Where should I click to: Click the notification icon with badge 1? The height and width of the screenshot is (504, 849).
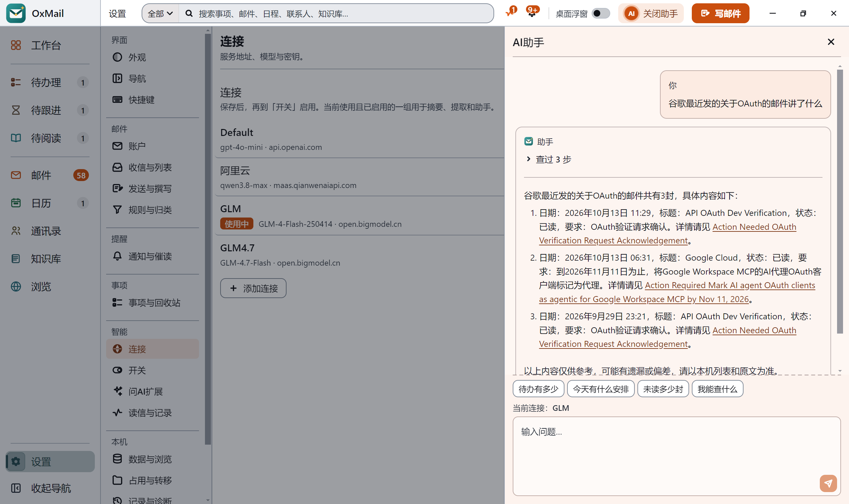click(x=510, y=12)
